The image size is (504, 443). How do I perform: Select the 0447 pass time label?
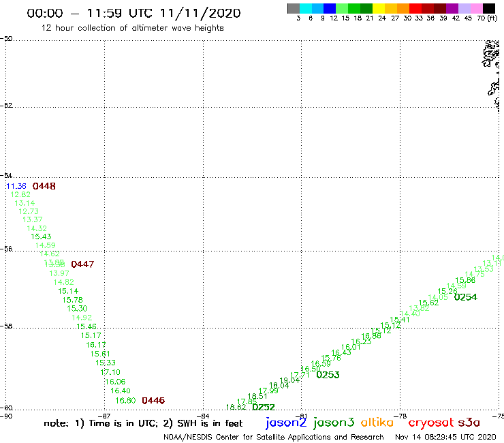click(82, 264)
